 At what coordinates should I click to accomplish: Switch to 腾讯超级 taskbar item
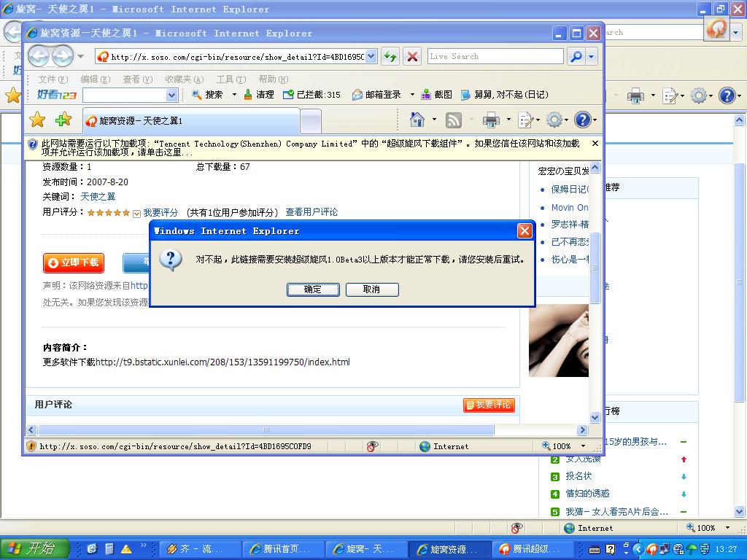point(532,549)
